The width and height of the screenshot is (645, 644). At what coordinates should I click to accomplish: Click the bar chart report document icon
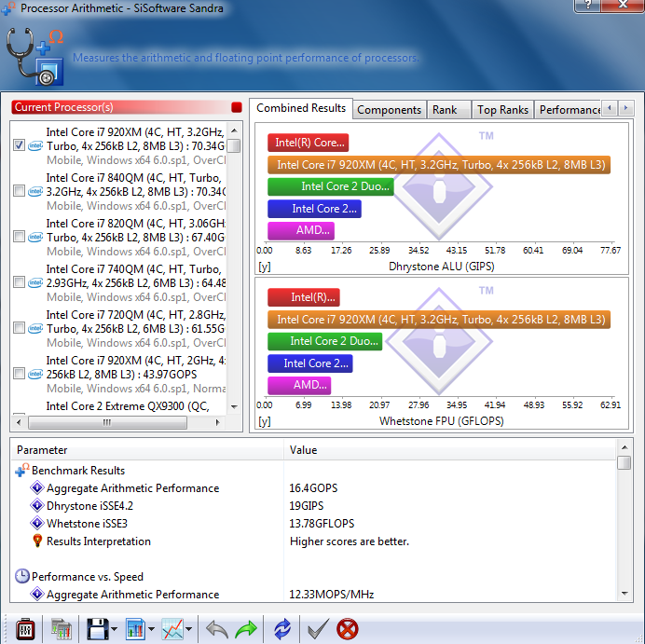click(135, 629)
